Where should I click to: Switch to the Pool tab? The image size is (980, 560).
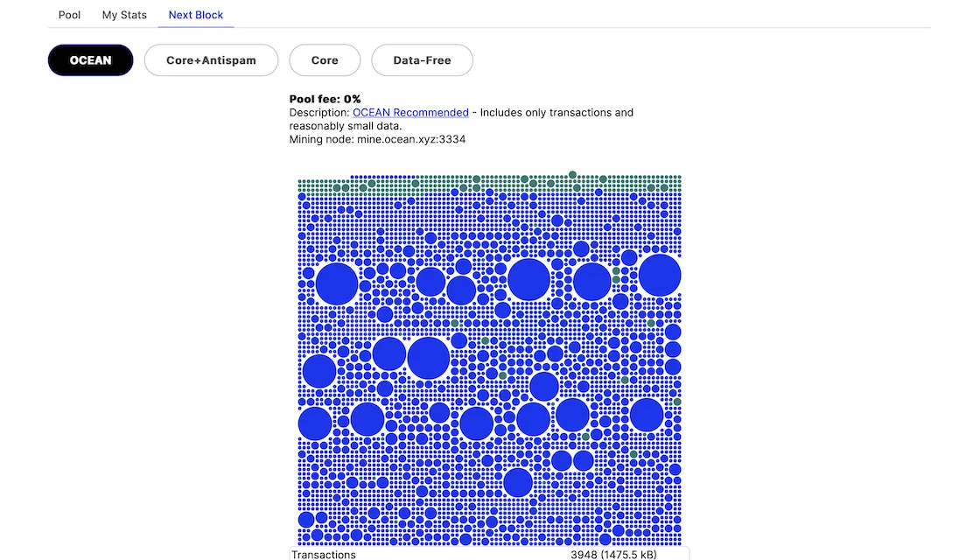point(70,15)
